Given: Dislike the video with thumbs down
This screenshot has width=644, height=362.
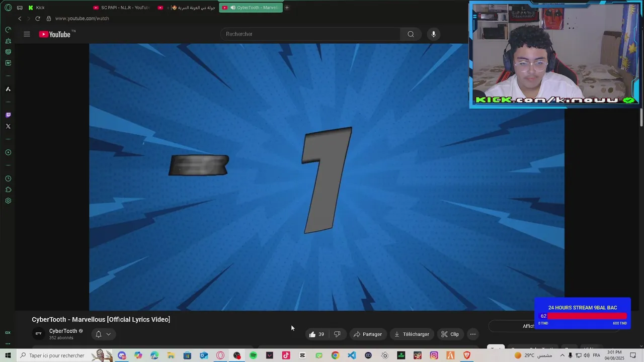Looking at the screenshot, I should coord(337,334).
